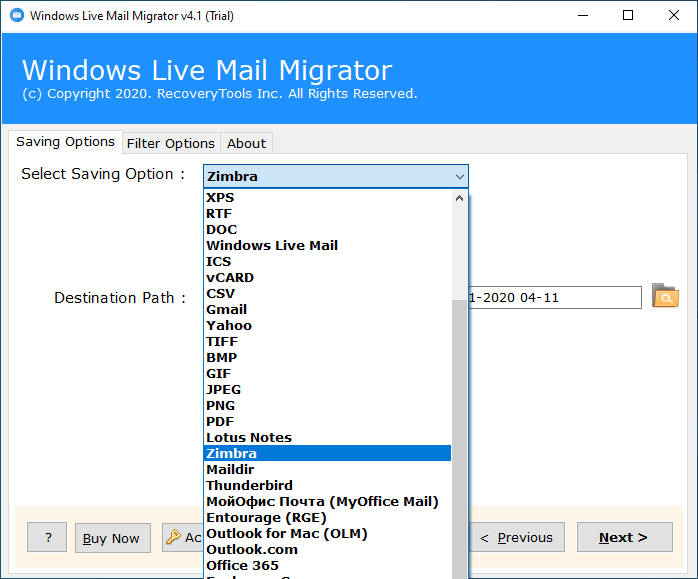Pick Outlook for Mac (OLM) option

[x=327, y=534]
